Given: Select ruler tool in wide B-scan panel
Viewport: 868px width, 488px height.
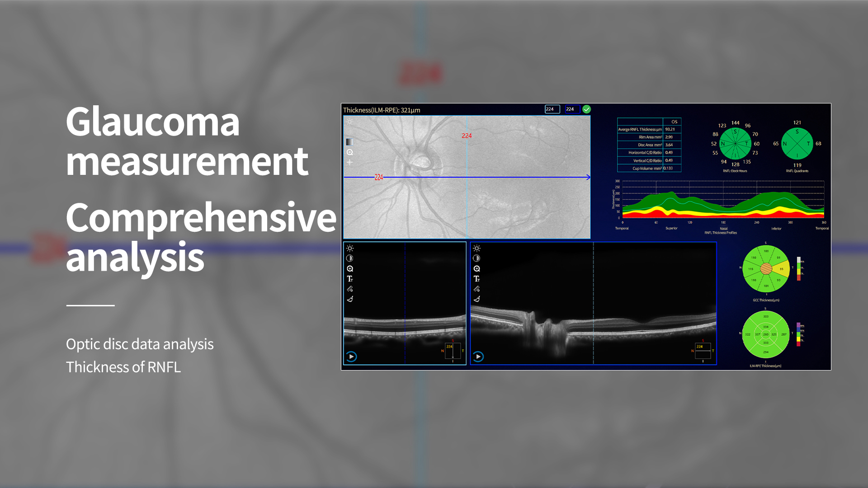Looking at the screenshot, I should pos(476,289).
